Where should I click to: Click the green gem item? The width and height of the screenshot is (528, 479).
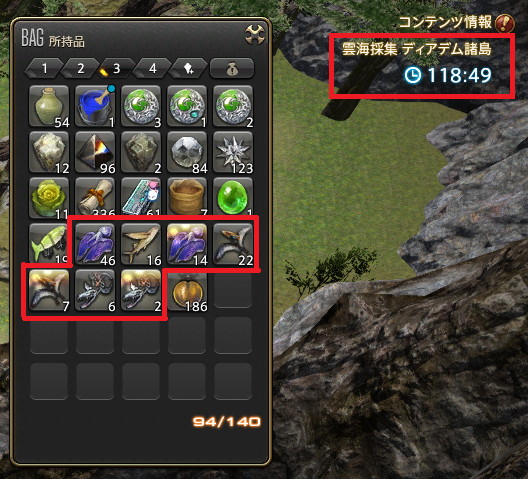[x=233, y=197]
